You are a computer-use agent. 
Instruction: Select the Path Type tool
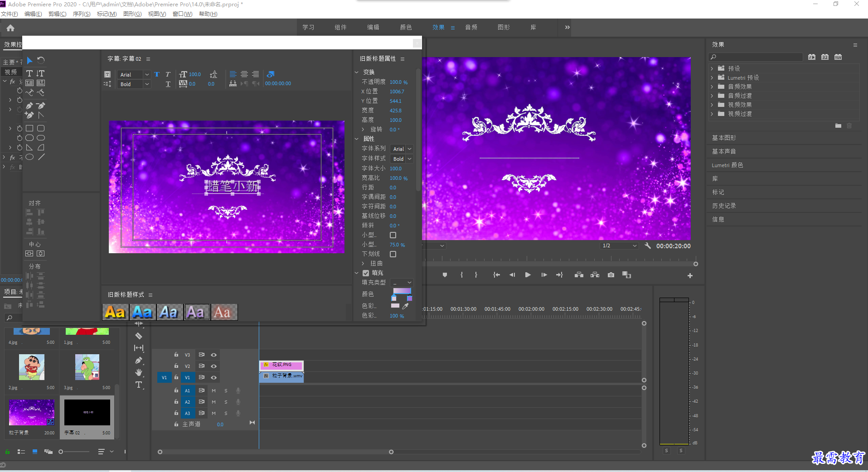pos(29,92)
